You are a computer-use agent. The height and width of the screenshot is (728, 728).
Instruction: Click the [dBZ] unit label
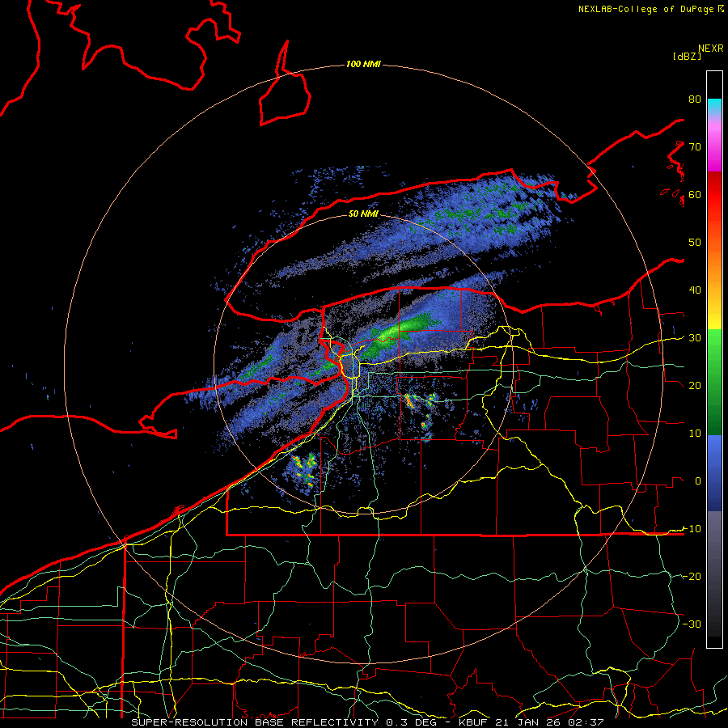(x=687, y=56)
